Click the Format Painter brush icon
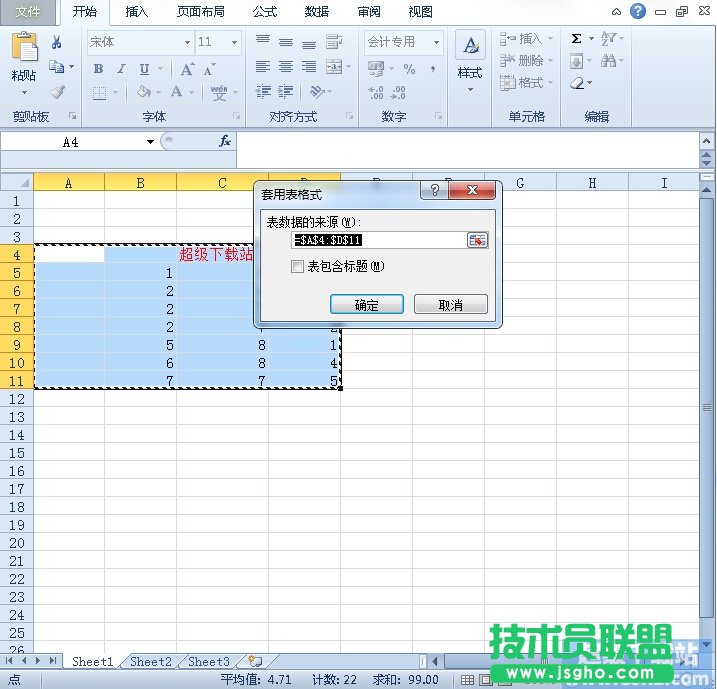The height and width of the screenshot is (689, 717). coord(57,92)
